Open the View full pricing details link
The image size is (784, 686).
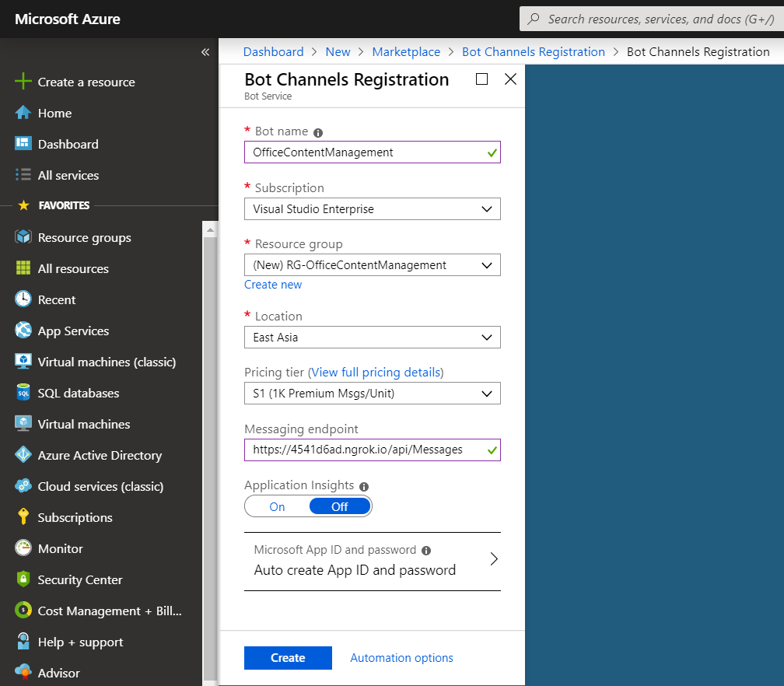click(x=376, y=373)
